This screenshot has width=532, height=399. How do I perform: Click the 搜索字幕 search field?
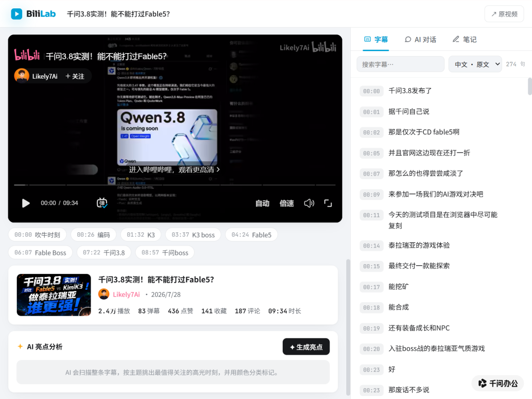click(x=400, y=64)
